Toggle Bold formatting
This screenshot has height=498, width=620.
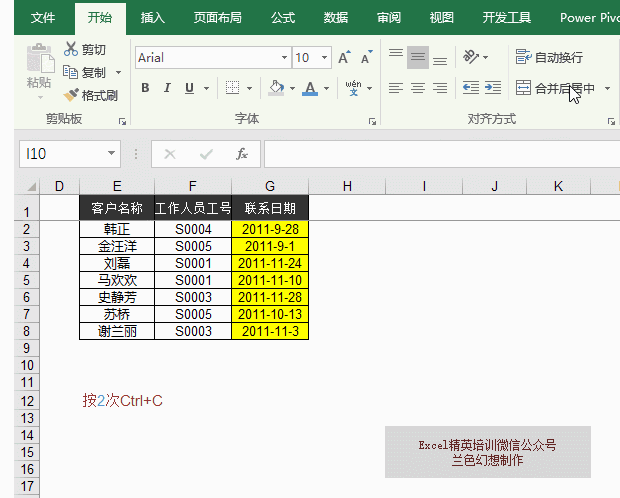[x=145, y=88]
